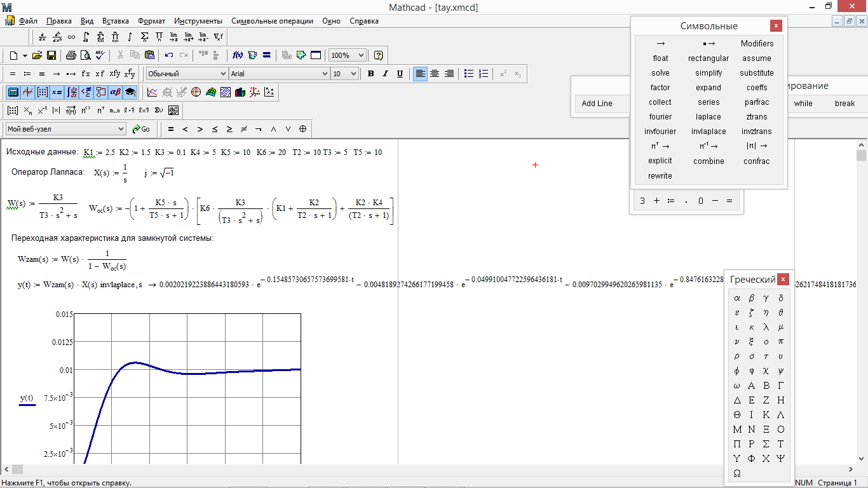Click the Add Line programming button
The width and height of the screenshot is (868, 488).
pos(597,104)
